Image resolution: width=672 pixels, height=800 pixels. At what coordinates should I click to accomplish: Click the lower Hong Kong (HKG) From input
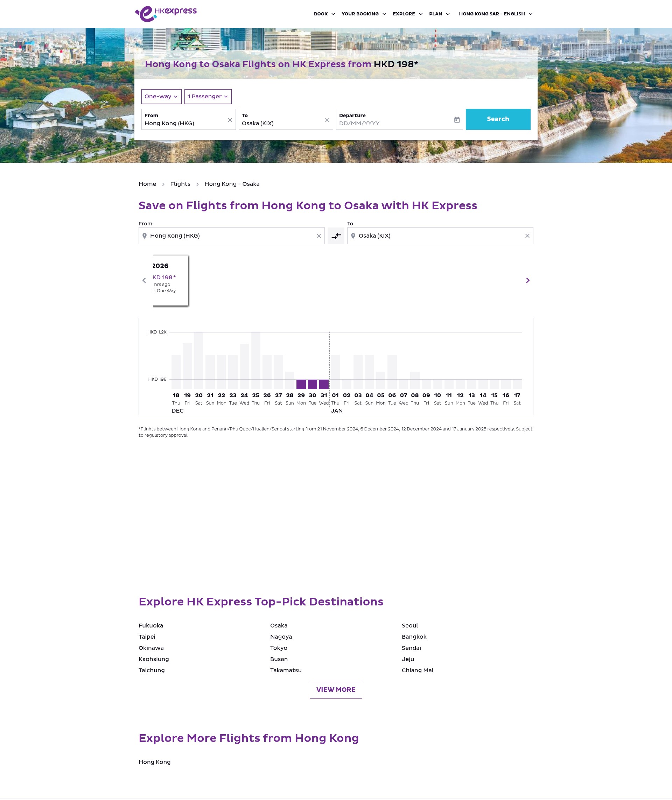(x=232, y=236)
